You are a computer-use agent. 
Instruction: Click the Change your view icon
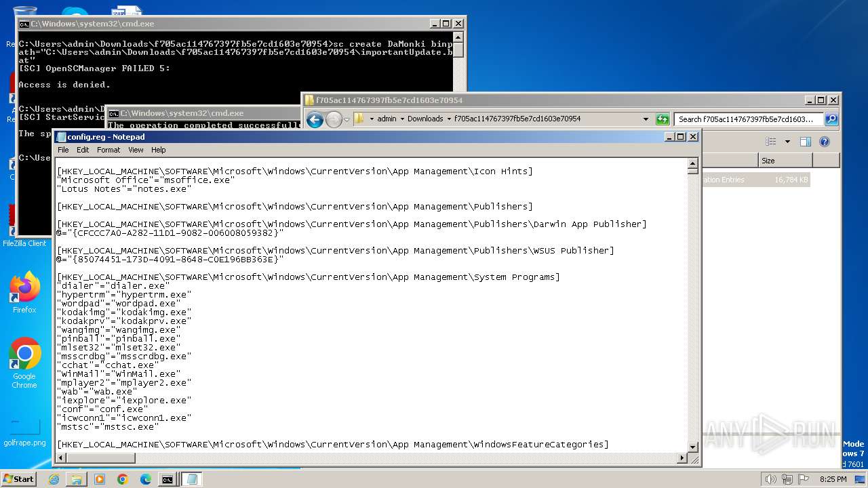tap(770, 142)
